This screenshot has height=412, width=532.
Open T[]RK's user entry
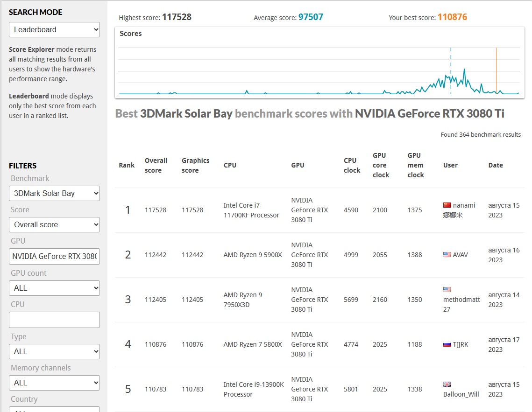coord(461,344)
